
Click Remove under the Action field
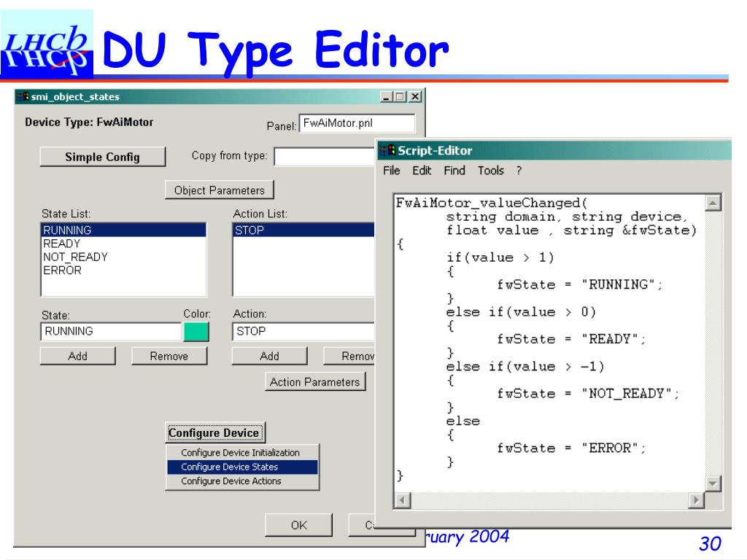[349, 356]
